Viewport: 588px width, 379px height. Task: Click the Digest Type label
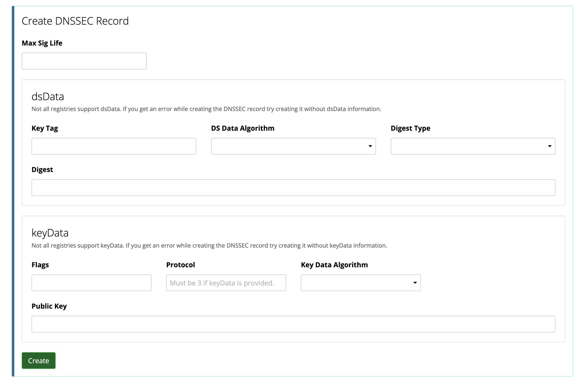(410, 128)
